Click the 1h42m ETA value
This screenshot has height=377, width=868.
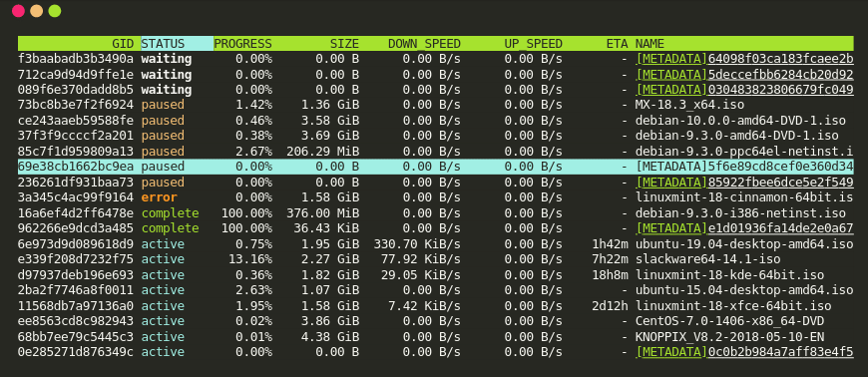610,244
